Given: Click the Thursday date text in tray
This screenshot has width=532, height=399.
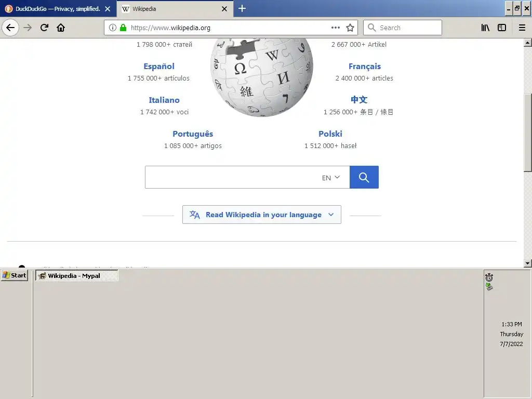Looking at the screenshot, I should click(512, 334).
